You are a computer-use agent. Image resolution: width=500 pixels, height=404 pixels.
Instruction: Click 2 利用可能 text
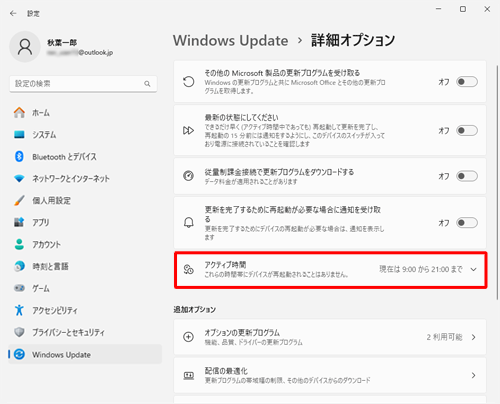[x=444, y=337]
